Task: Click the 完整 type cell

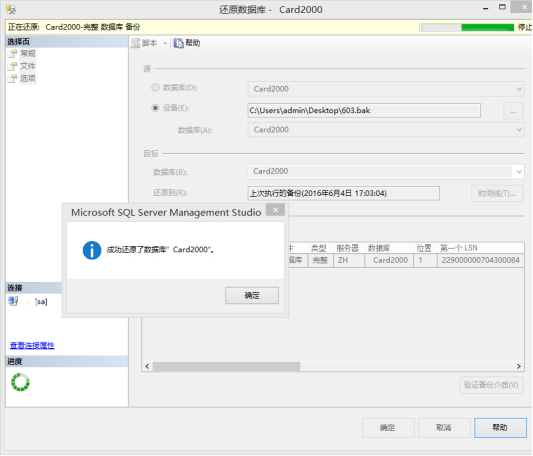Action: tap(320, 260)
